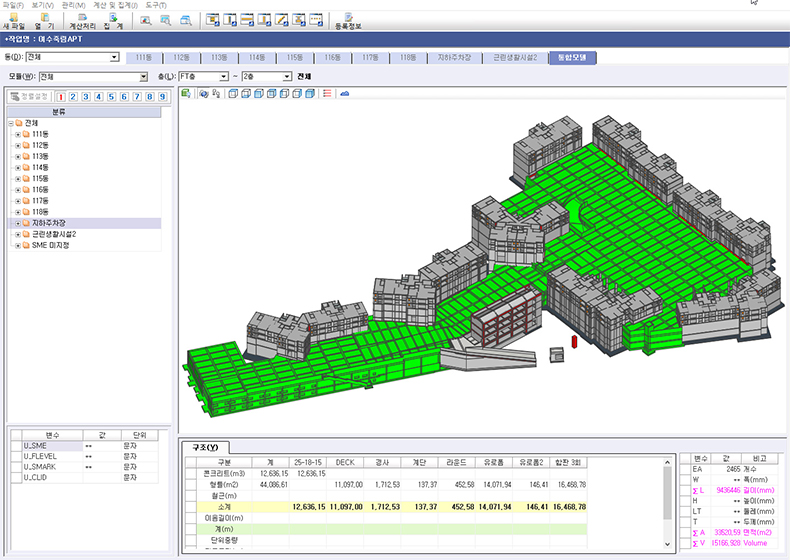Image resolution: width=790 pixels, height=560 pixels.
Task: Click the hierarchy nodes icon in viewer toolbar
Action: pos(216,94)
